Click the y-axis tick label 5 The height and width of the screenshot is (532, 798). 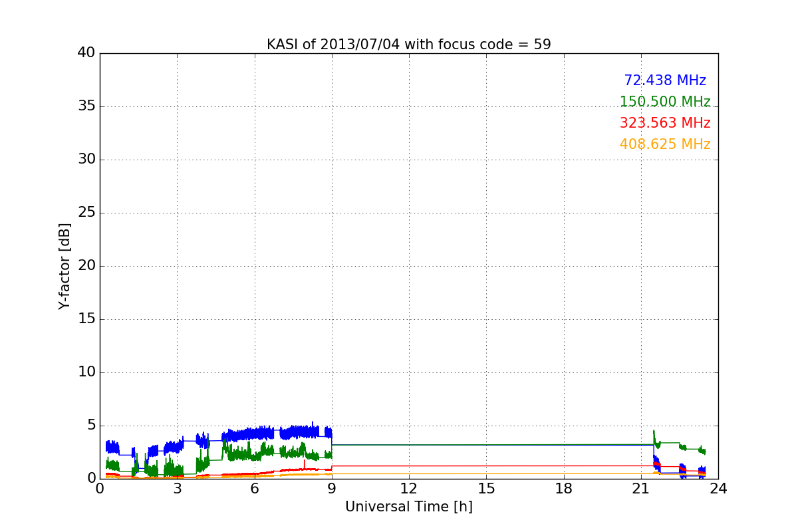coord(90,426)
